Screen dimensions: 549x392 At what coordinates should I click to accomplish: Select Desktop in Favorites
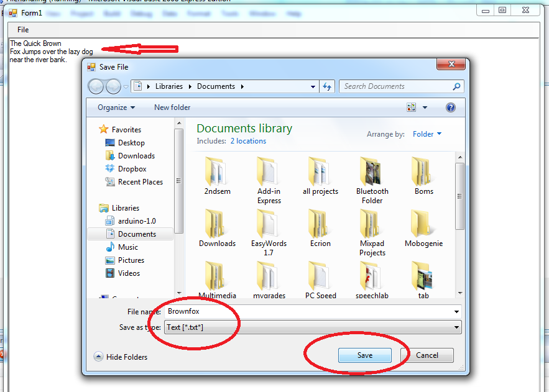(125, 143)
